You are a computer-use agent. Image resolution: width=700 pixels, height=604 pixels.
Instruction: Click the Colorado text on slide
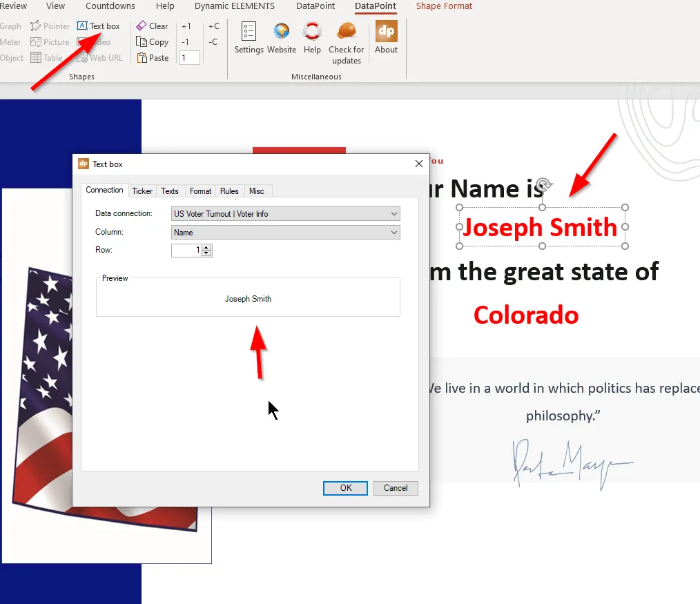click(526, 315)
